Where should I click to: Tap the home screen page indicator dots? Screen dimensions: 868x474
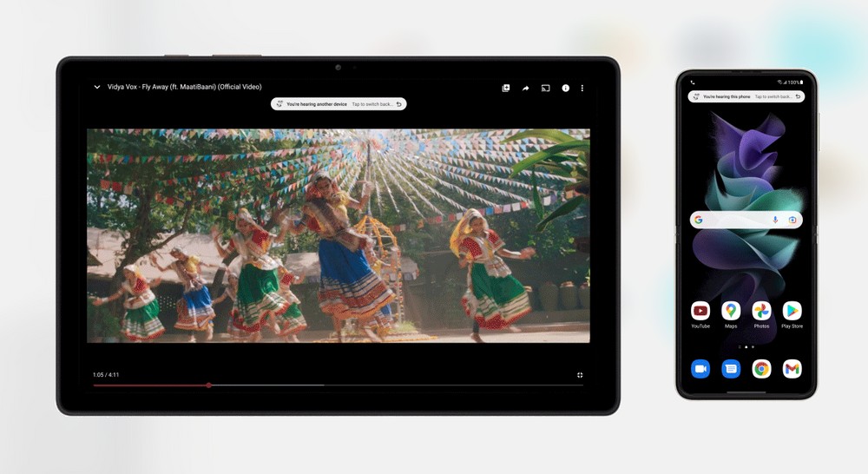[746, 346]
